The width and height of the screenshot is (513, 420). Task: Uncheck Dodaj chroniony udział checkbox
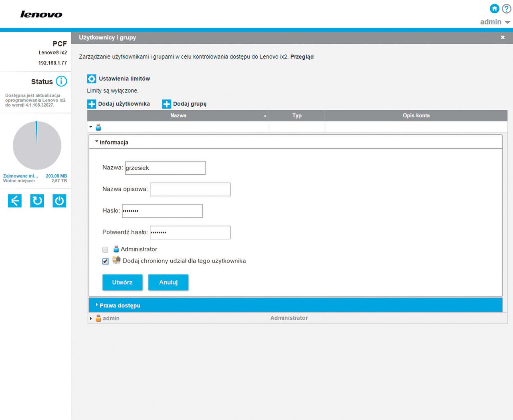pos(105,261)
